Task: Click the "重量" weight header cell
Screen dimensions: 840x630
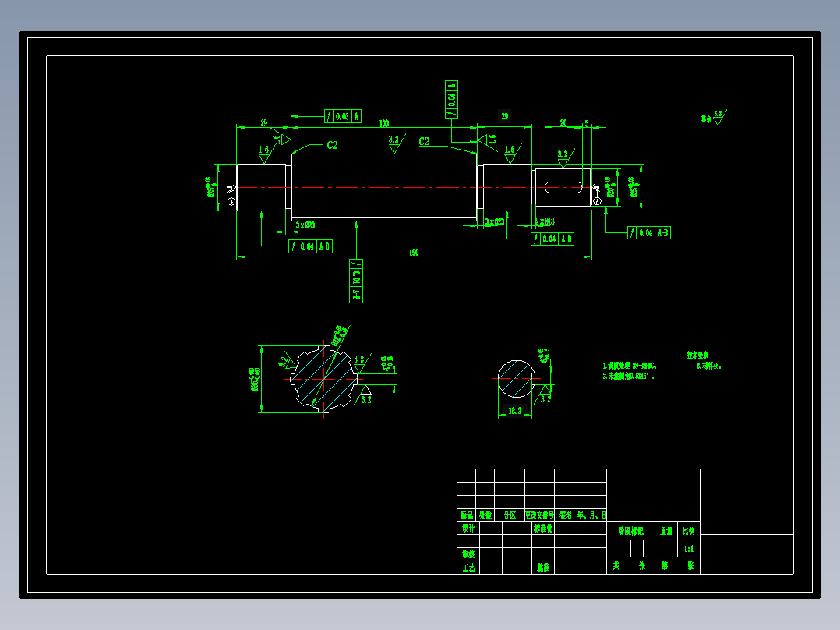Action: 666,531
